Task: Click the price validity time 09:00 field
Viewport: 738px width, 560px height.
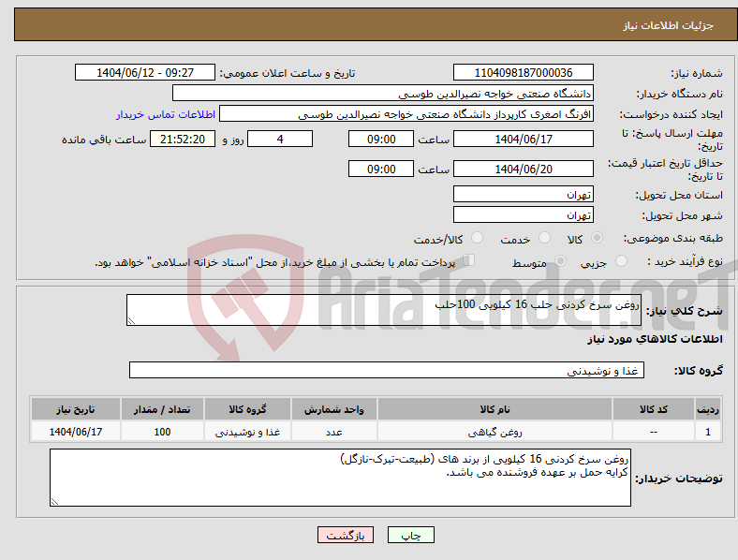Action: click(x=381, y=169)
